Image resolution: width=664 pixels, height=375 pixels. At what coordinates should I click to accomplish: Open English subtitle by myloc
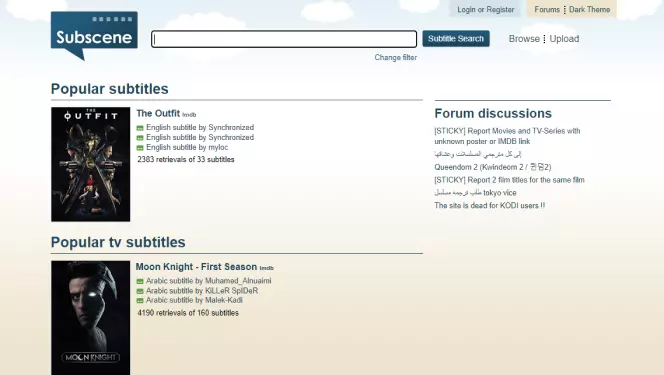[187, 147]
